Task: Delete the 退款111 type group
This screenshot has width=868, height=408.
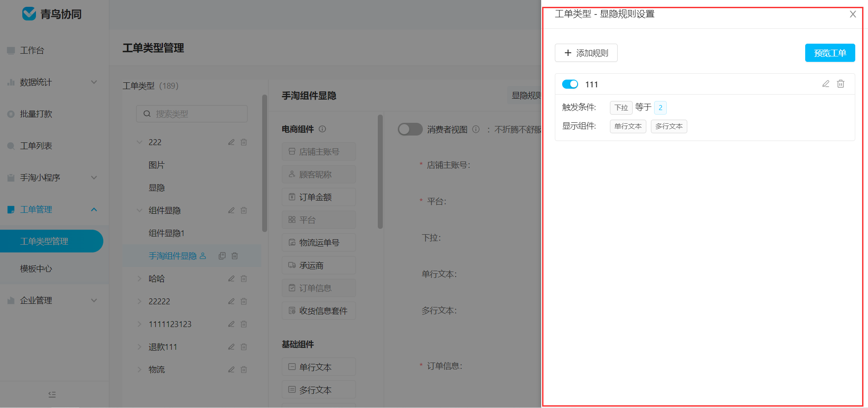Action: (244, 347)
